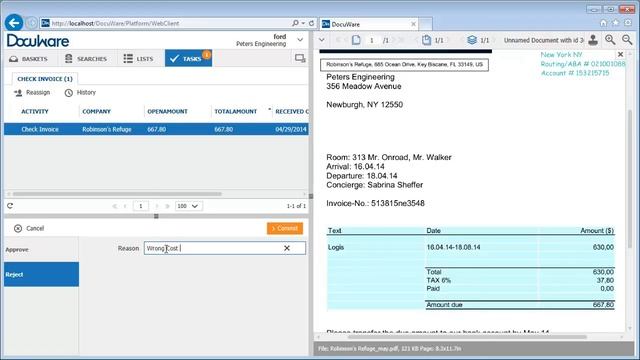Refresh the task list
Screen dimensions: 640x360
(10, 206)
